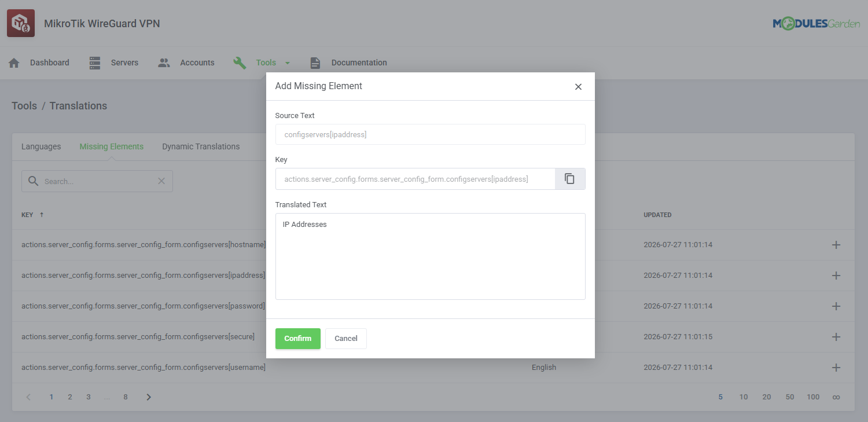Image resolution: width=868 pixels, height=422 pixels.
Task: Show unlimited rows with the infinity icon
Action: [x=836, y=397]
